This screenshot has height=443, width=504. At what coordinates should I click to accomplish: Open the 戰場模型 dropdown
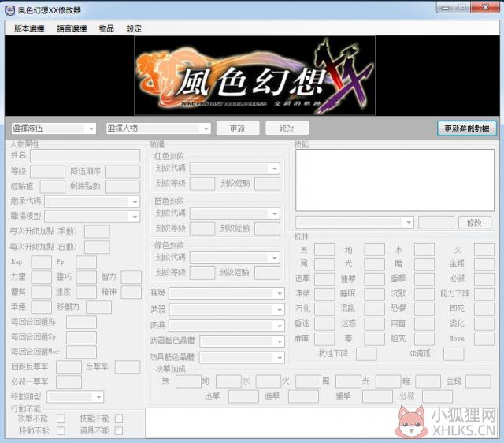92,217
